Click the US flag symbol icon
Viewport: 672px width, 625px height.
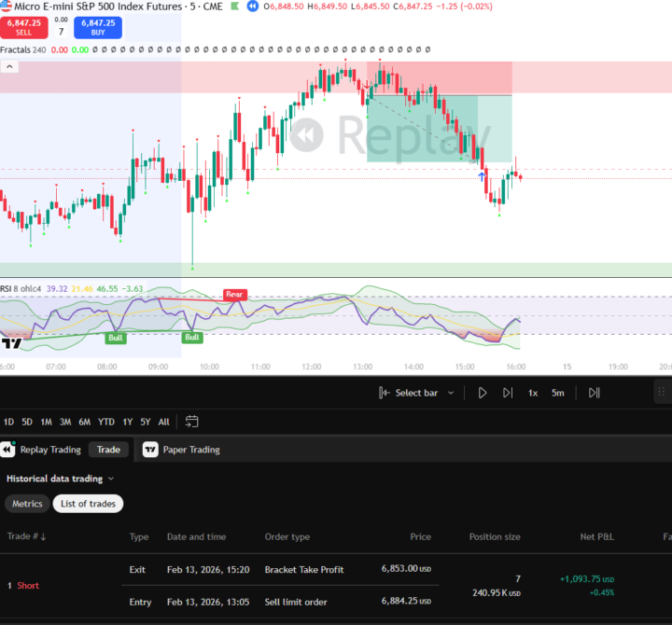(6, 6)
